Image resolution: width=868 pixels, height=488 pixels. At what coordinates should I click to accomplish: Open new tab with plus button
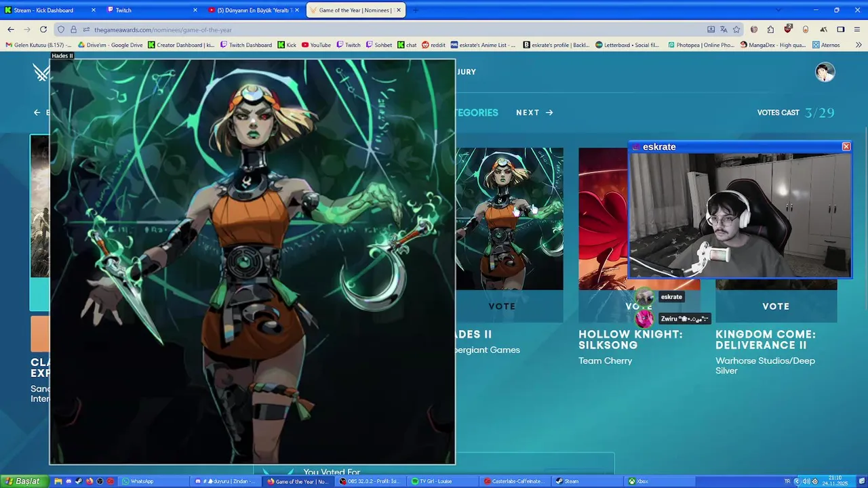[x=416, y=10]
